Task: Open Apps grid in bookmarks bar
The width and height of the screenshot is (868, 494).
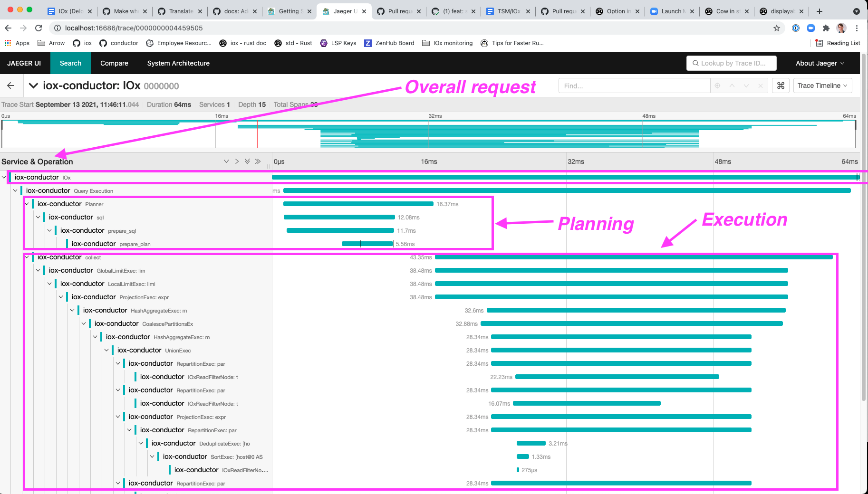Action: pyautogui.click(x=17, y=43)
